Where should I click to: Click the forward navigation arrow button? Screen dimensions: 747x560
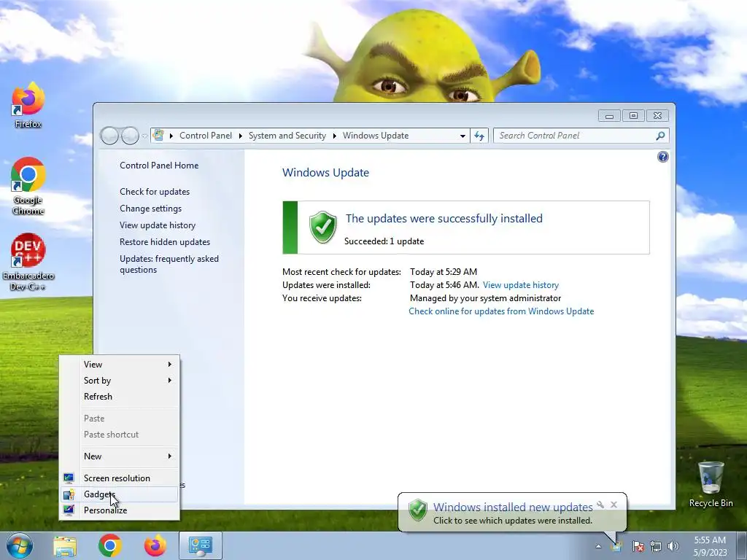click(130, 136)
